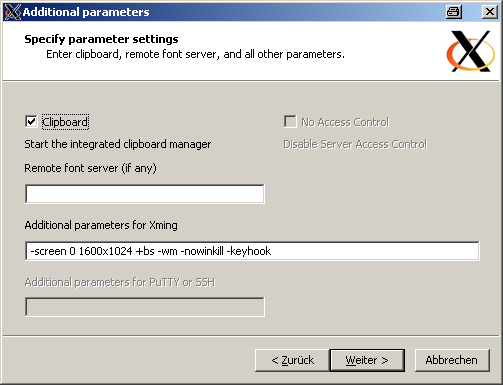Click the Remote font server (if any) label

(x=90, y=168)
